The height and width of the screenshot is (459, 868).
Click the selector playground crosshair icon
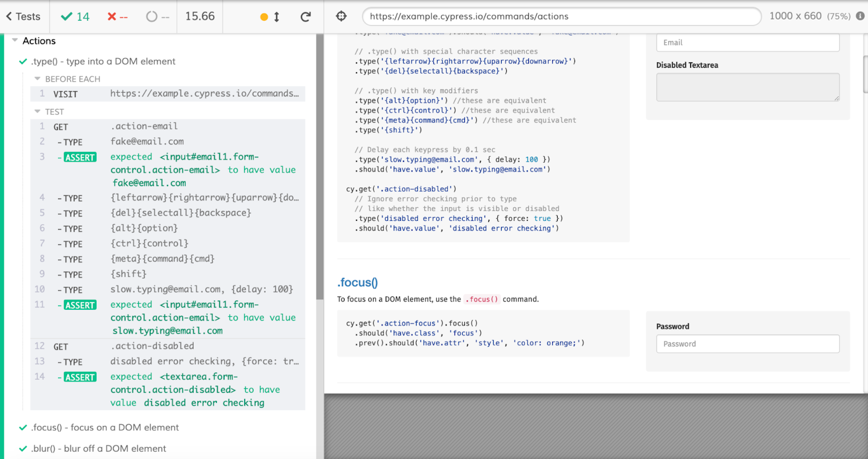pyautogui.click(x=341, y=16)
